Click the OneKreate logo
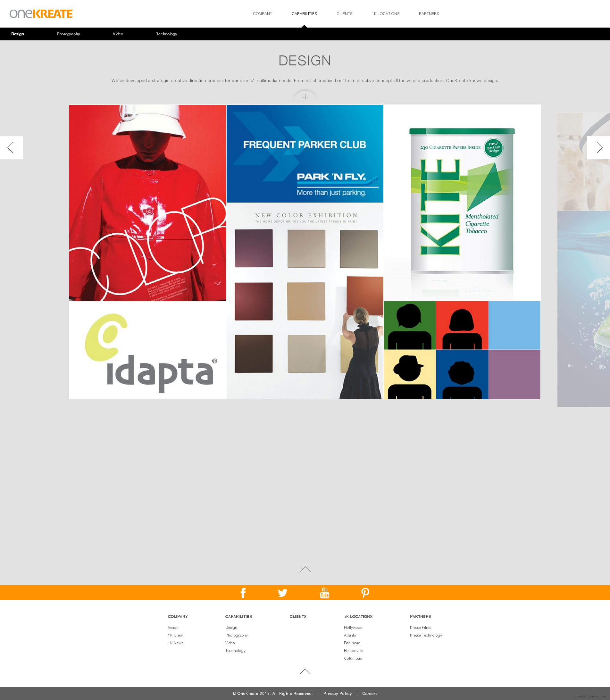This screenshot has width=610, height=700. point(41,13)
